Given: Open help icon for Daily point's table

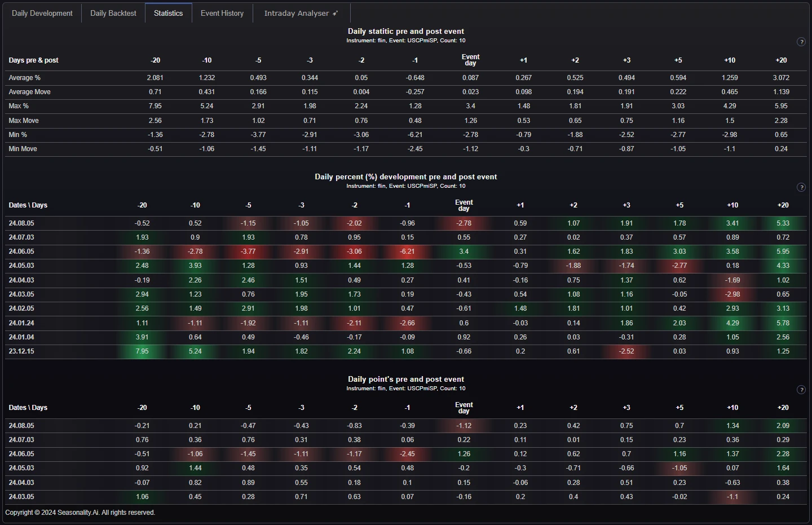Looking at the screenshot, I should pyautogui.click(x=801, y=390).
